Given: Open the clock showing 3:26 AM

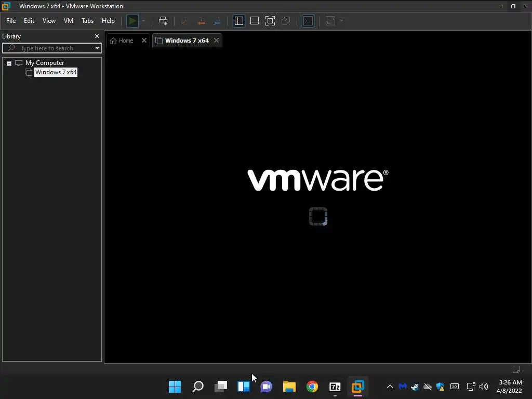Looking at the screenshot, I should coord(509,387).
